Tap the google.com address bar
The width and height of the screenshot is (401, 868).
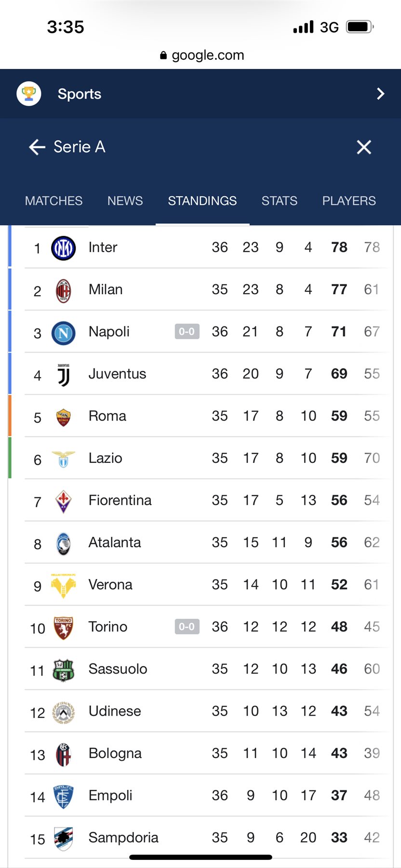(x=201, y=55)
